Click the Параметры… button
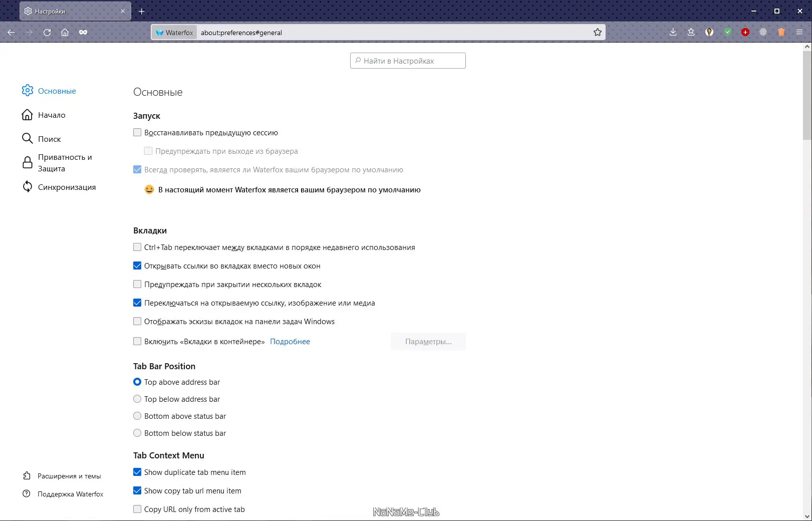The height and width of the screenshot is (521, 812). pos(428,342)
